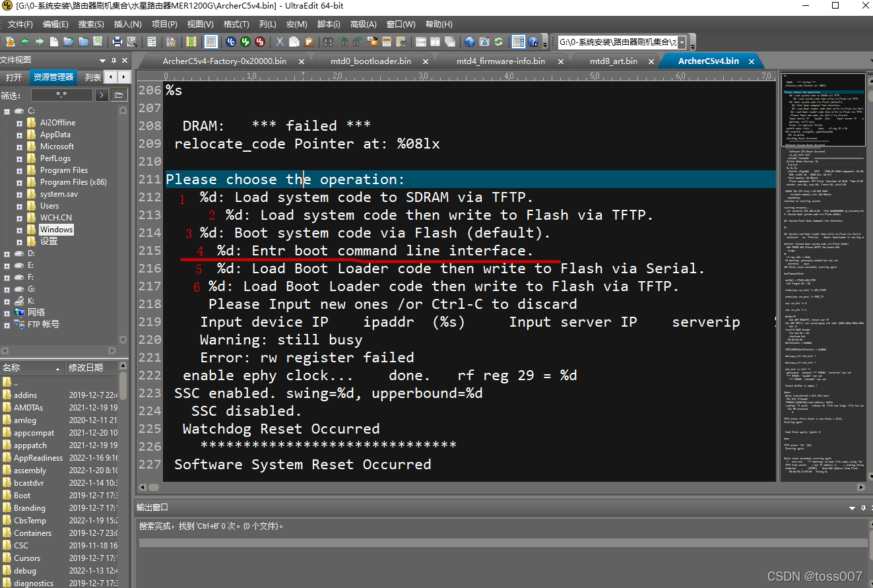Pin the 输出窗口 panel with pushpin
Image resolution: width=873 pixels, height=588 pixels.
tap(862, 507)
